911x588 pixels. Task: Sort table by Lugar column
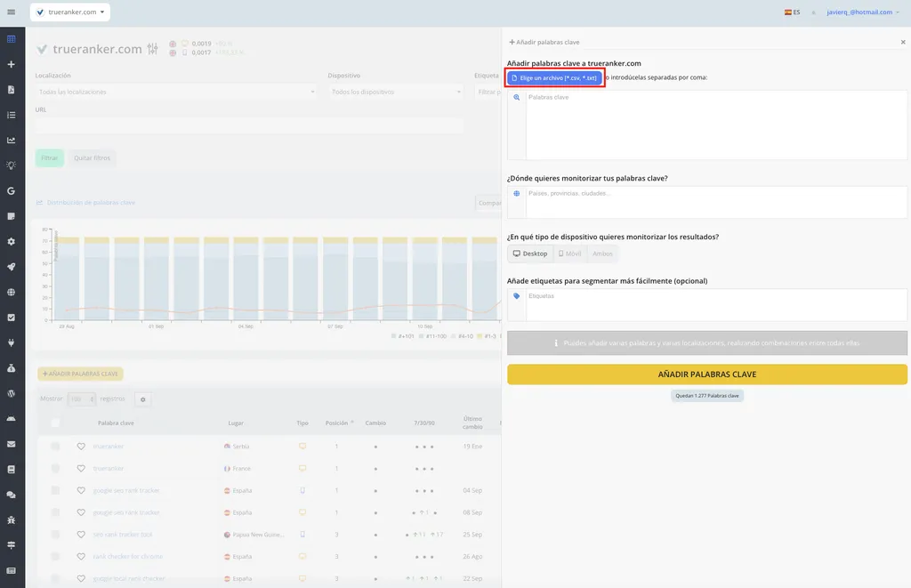(236, 423)
